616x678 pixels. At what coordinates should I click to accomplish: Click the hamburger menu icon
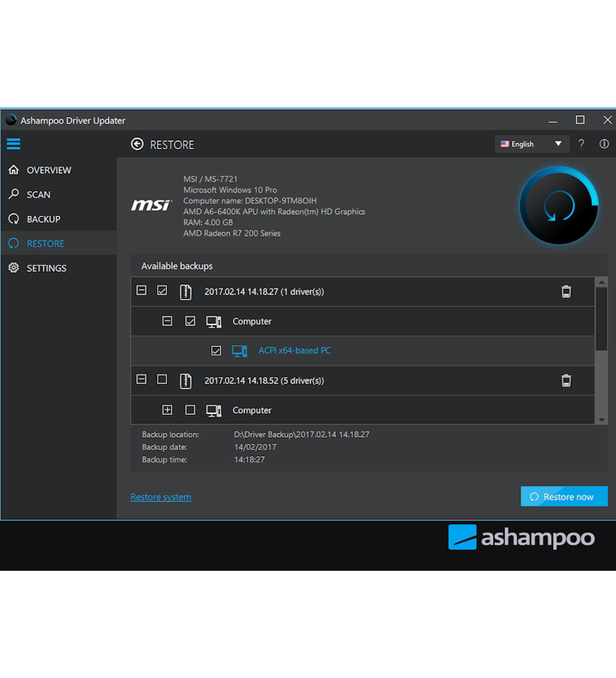(x=13, y=144)
